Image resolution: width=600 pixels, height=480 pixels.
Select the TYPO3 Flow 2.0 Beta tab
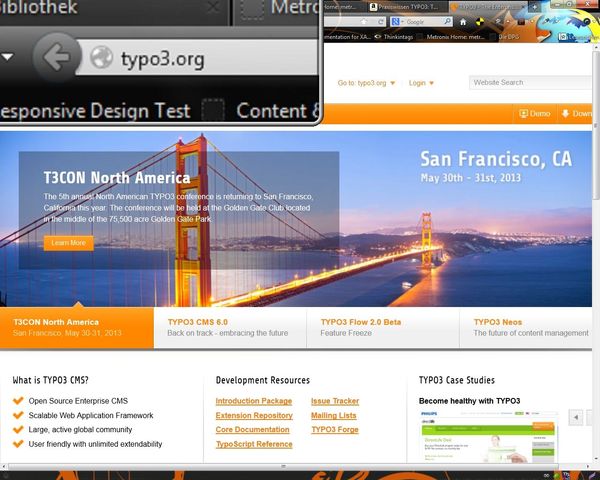pyautogui.click(x=383, y=328)
